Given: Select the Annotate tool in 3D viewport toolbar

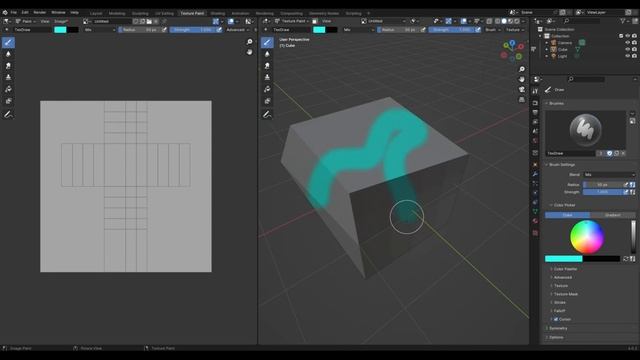Looking at the screenshot, I should pos(267,115).
